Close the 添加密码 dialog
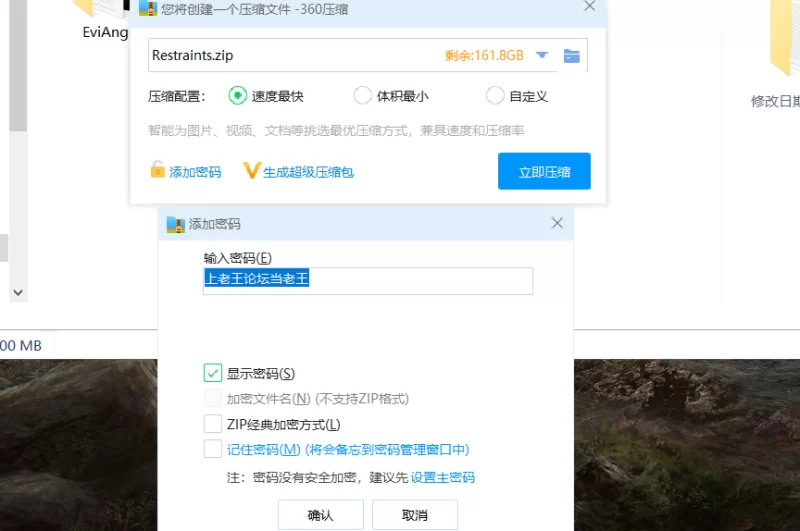Image resolution: width=800 pixels, height=531 pixels. 557,223
